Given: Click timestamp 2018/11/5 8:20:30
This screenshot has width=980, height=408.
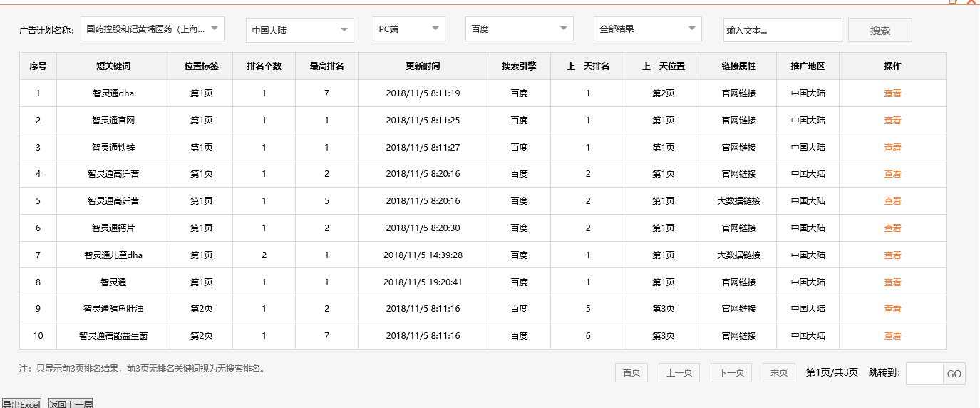Looking at the screenshot, I should (x=423, y=228).
